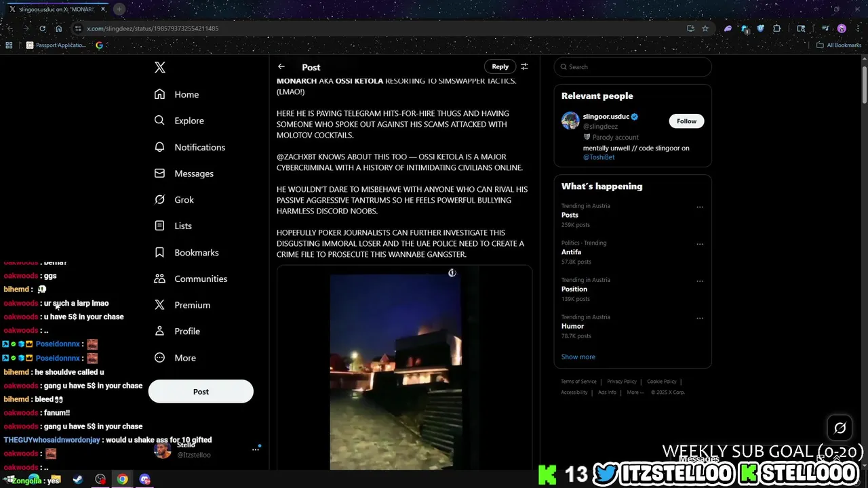Open reply sorting options icon

(x=524, y=66)
